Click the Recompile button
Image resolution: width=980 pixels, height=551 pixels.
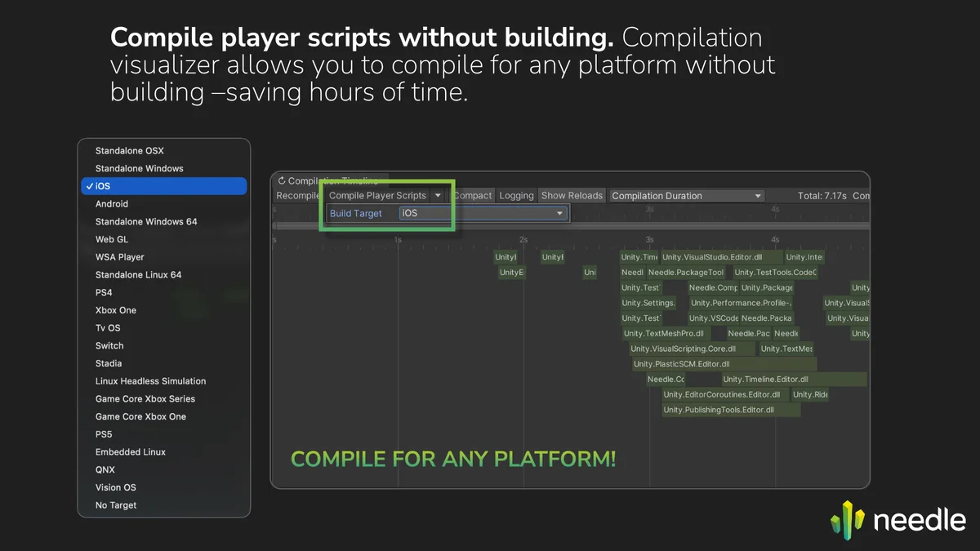[297, 196]
